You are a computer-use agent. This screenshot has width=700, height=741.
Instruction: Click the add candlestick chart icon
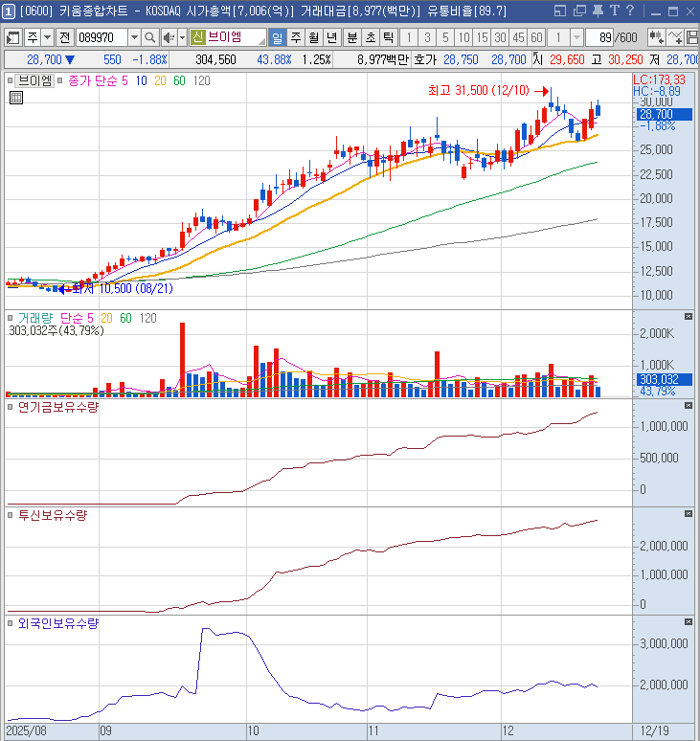[657, 37]
